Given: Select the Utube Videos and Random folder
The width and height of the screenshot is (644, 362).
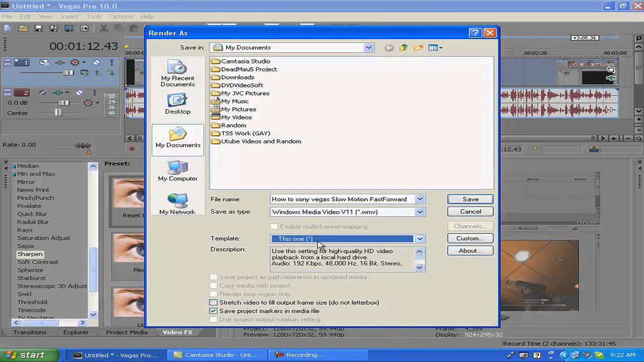Looking at the screenshot, I should click(x=256, y=142).
